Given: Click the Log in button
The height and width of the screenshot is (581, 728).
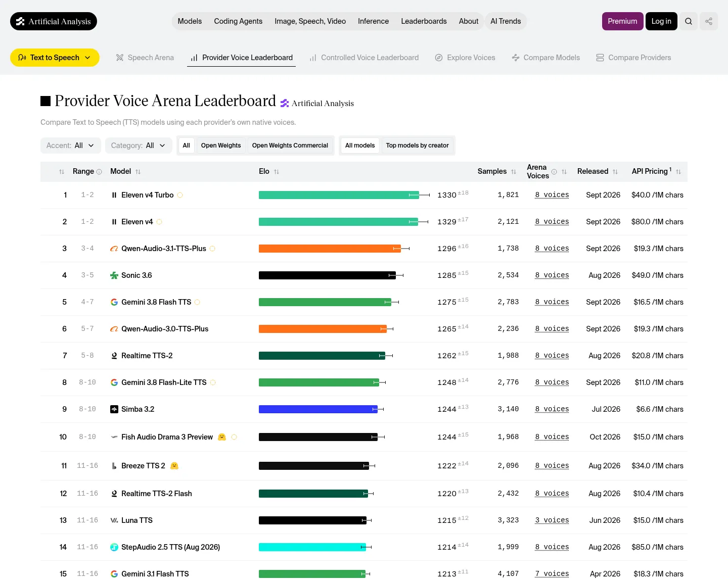Looking at the screenshot, I should tap(661, 21).
